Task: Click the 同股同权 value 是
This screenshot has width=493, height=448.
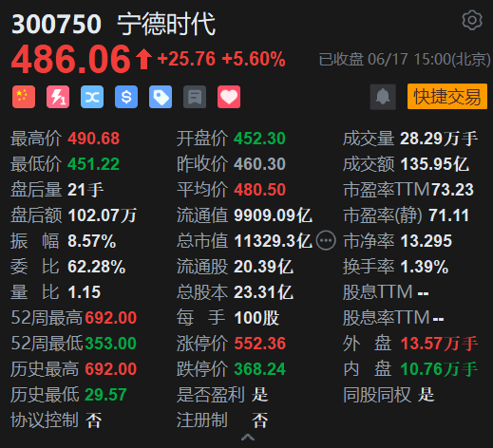Action: (x=427, y=395)
